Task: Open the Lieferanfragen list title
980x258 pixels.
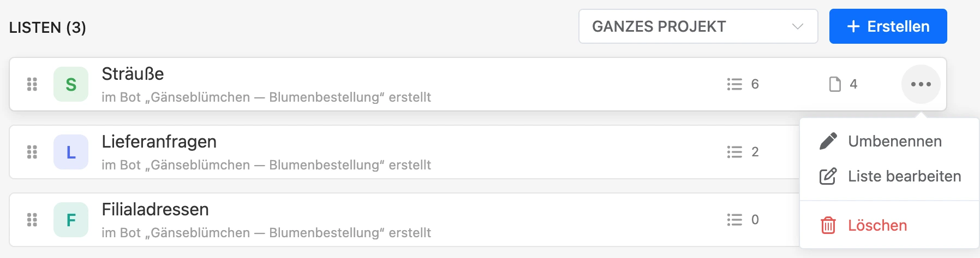Action: pos(159,142)
